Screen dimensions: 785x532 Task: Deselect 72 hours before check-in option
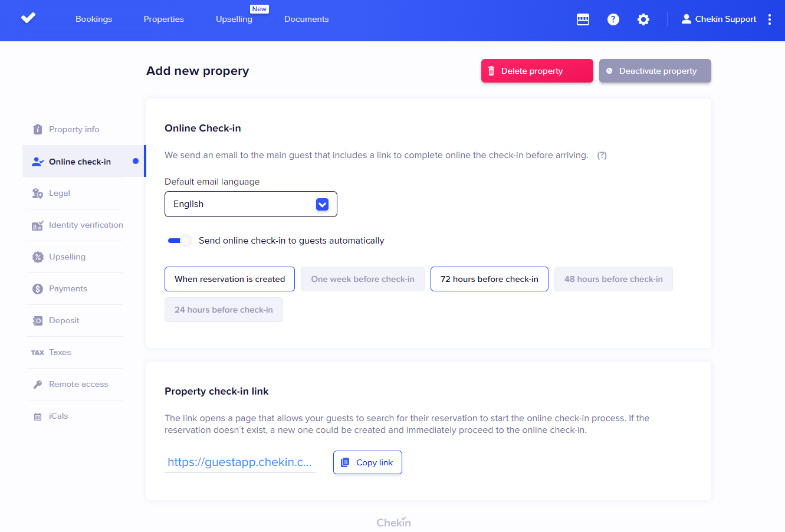coord(489,280)
